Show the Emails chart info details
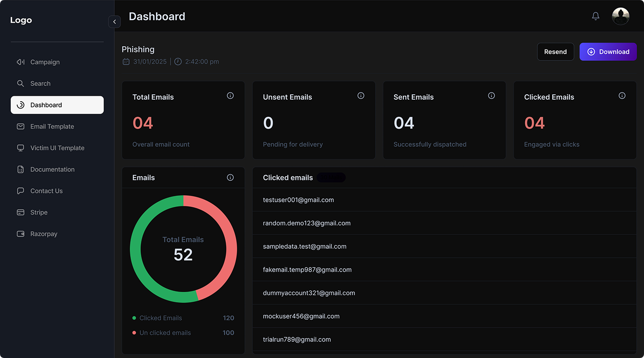Viewport: 644px width, 358px height. 230,177
